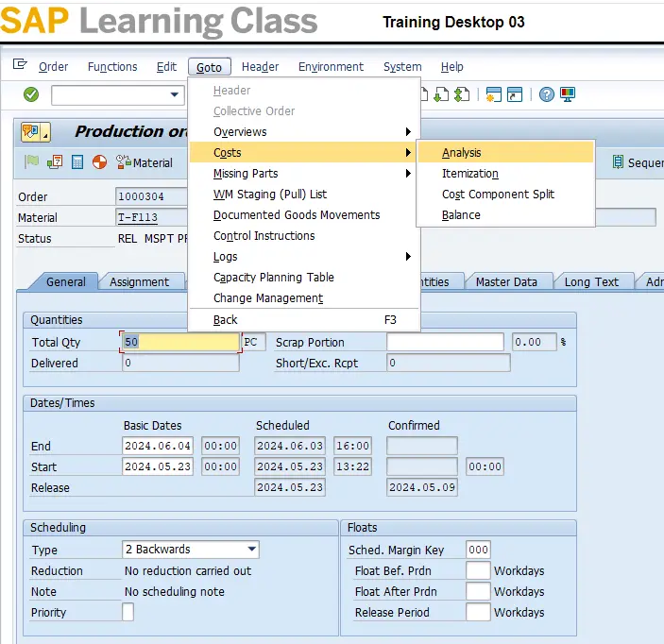Click the calculator cost icon in toolbar
This screenshot has width=664, height=644.
(77, 162)
